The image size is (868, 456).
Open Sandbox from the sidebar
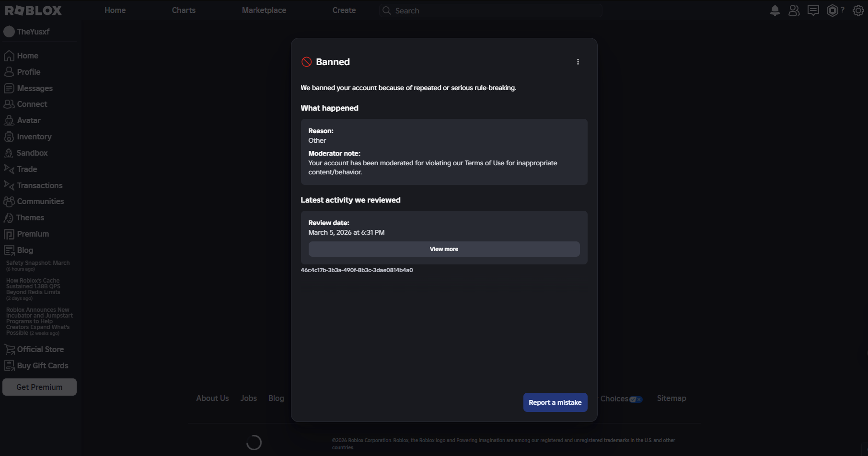[x=26, y=153]
